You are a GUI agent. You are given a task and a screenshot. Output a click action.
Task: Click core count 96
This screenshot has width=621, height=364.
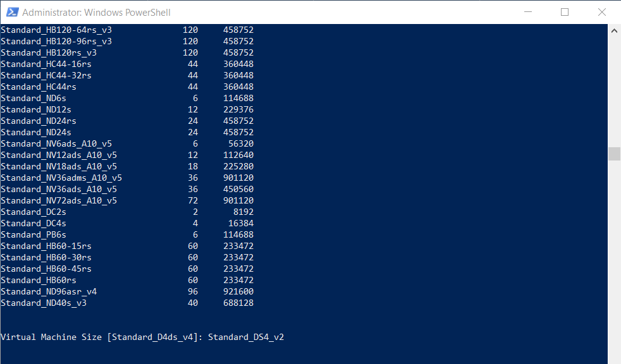coord(193,291)
